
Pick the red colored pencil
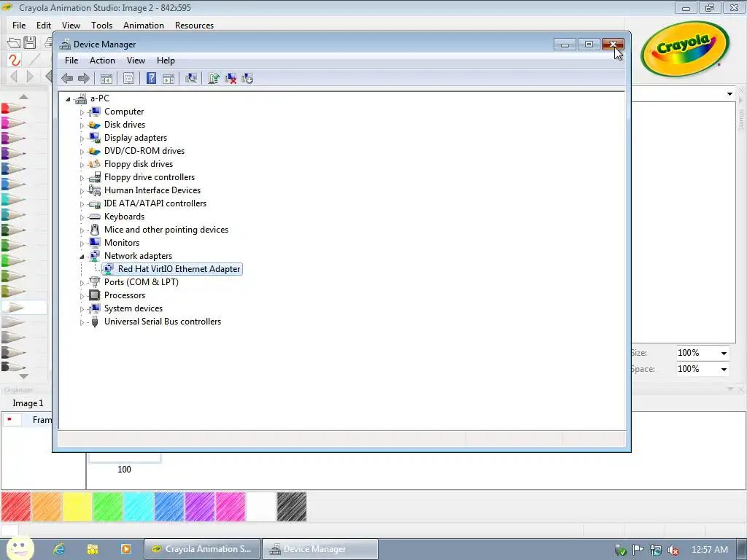pos(13,109)
